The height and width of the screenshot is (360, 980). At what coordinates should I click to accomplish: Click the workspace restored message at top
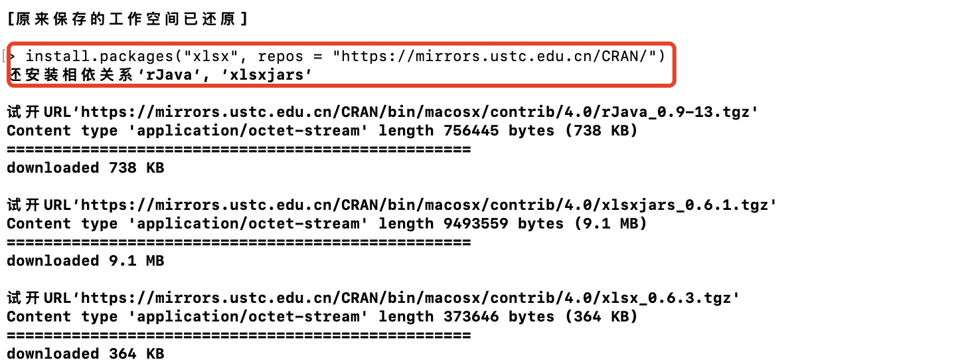[127, 20]
